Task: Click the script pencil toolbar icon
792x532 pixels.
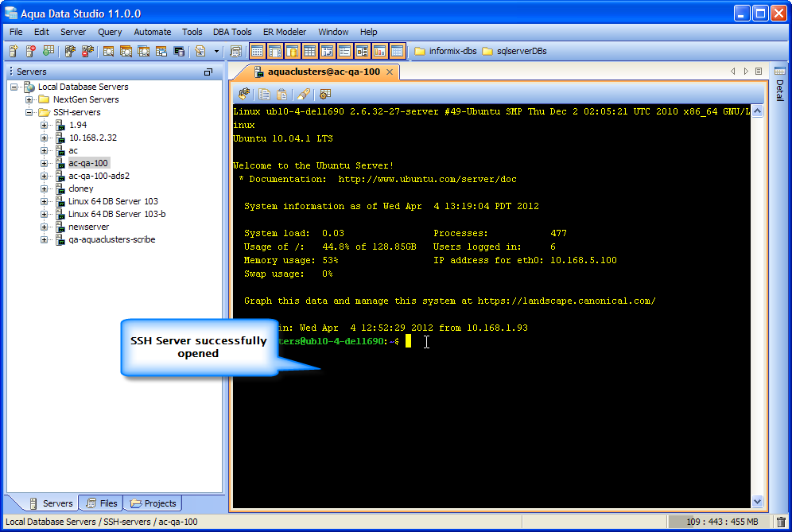Action: point(200,51)
